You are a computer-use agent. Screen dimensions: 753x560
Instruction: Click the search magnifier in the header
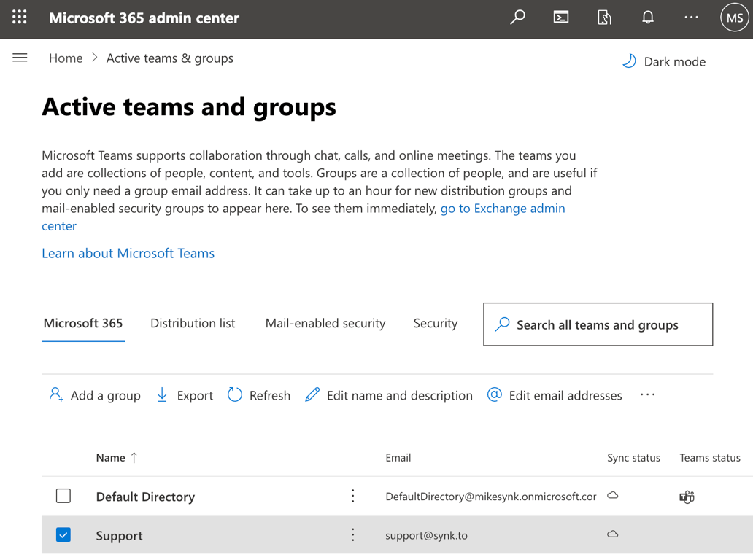[517, 17]
